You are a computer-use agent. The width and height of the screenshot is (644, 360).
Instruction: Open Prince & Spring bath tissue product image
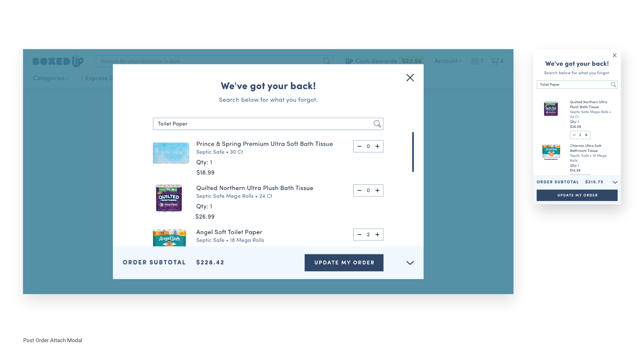(171, 153)
